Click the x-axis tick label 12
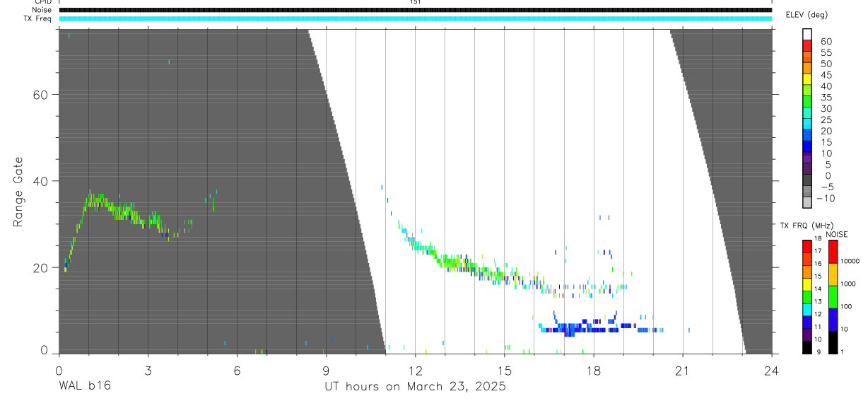The height and width of the screenshot is (401, 868). [x=415, y=370]
